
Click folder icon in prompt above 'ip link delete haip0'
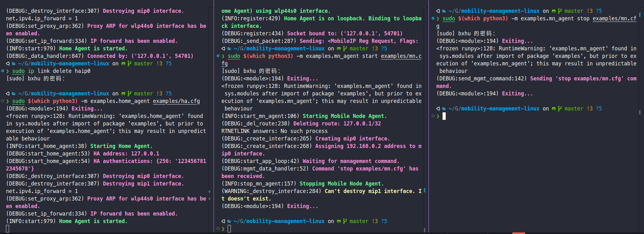pyautogui.click(x=14, y=64)
